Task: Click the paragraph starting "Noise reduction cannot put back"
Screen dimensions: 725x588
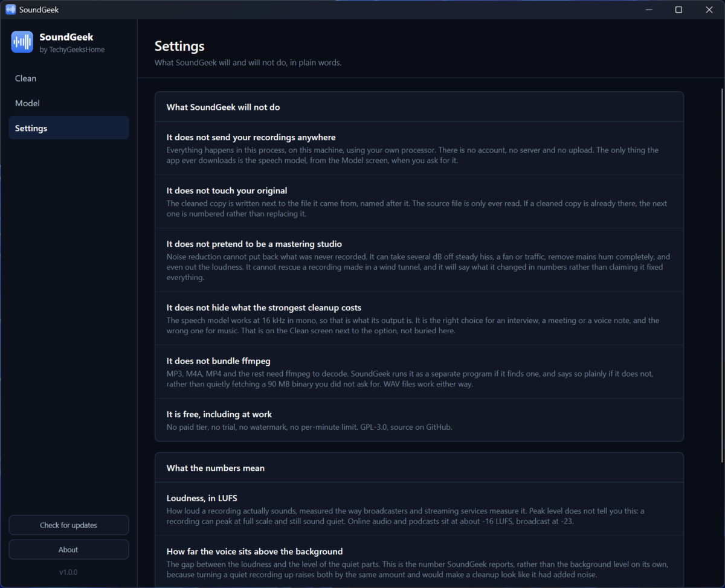Action: click(x=418, y=267)
